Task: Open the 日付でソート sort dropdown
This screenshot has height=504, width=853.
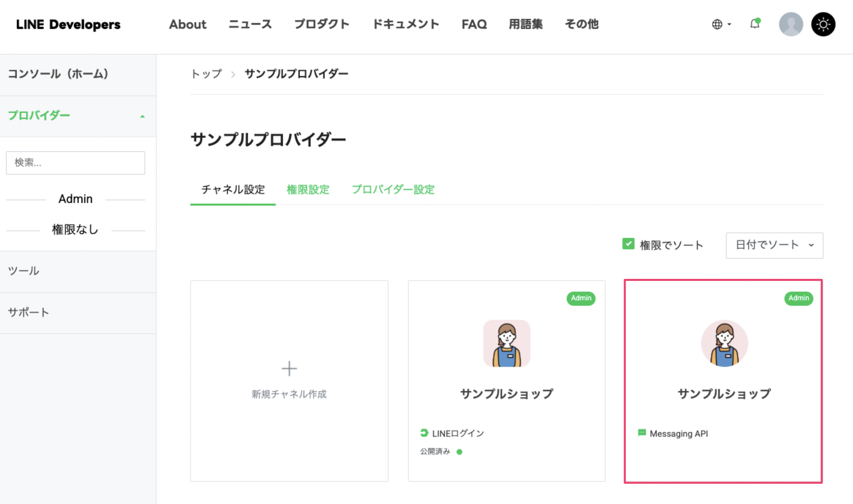Action: [774, 245]
